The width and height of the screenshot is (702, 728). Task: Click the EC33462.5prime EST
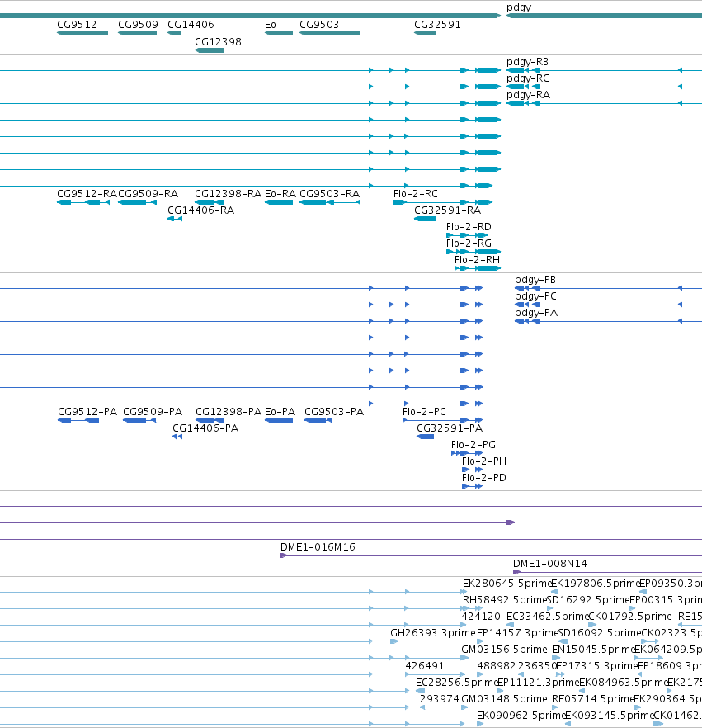pyautogui.click(x=510, y=625)
